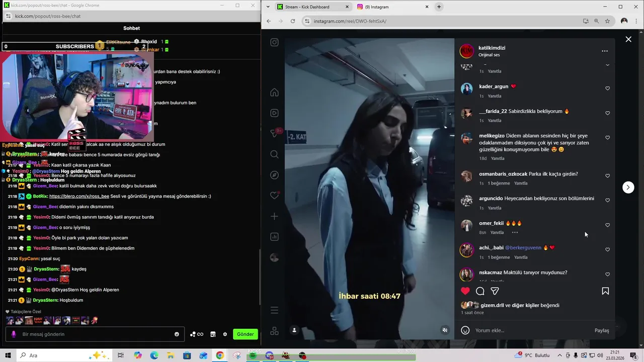This screenshot has width=644, height=362.
Task: Open Kick chat settings gear
Action: point(225,334)
